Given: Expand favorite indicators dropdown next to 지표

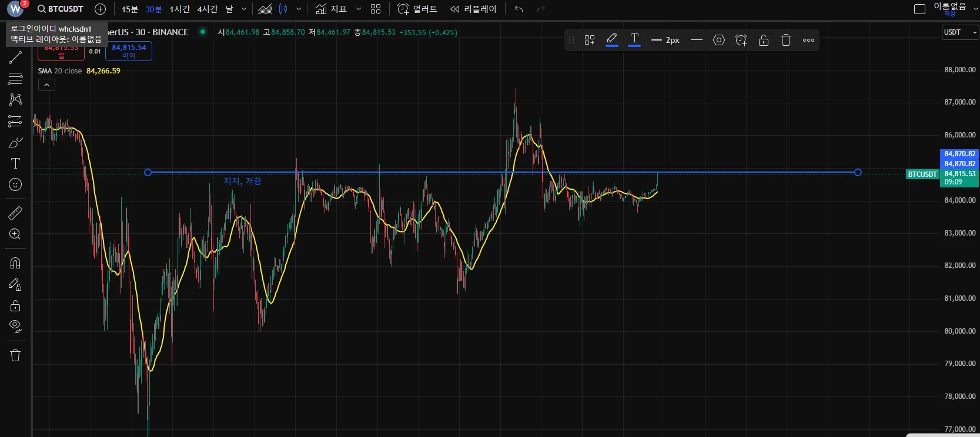Looking at the screenshot, I should (x=359, y=9).
